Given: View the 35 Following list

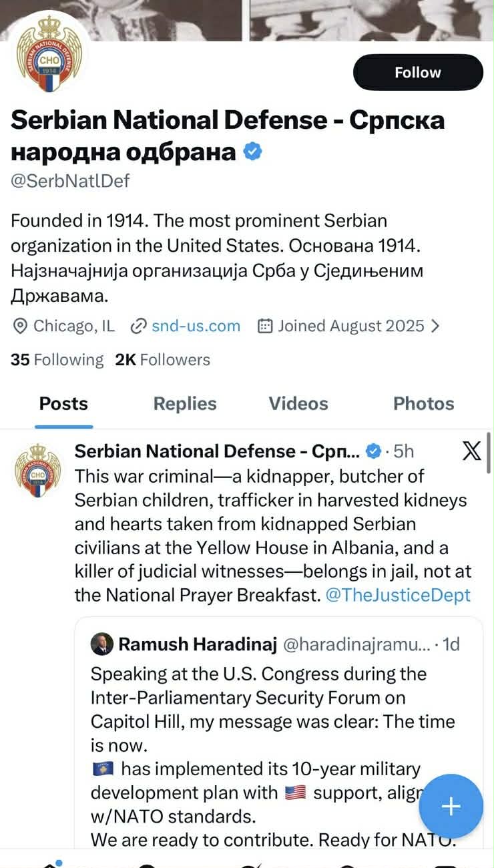Looking at the screenshot, I should [57, 360].
